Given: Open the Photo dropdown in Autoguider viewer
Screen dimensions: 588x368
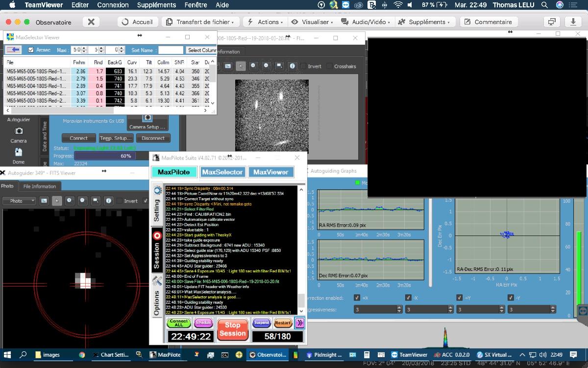Looking at the screenshot, I should tap(19, 201).
